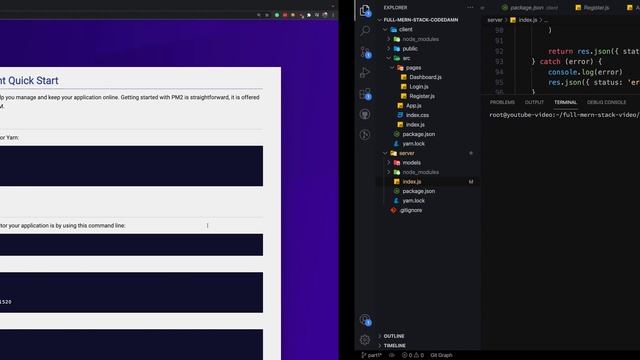Screen dimensions: 640x360
Task: Open client yarn.lock file
Action: (413, 144)
